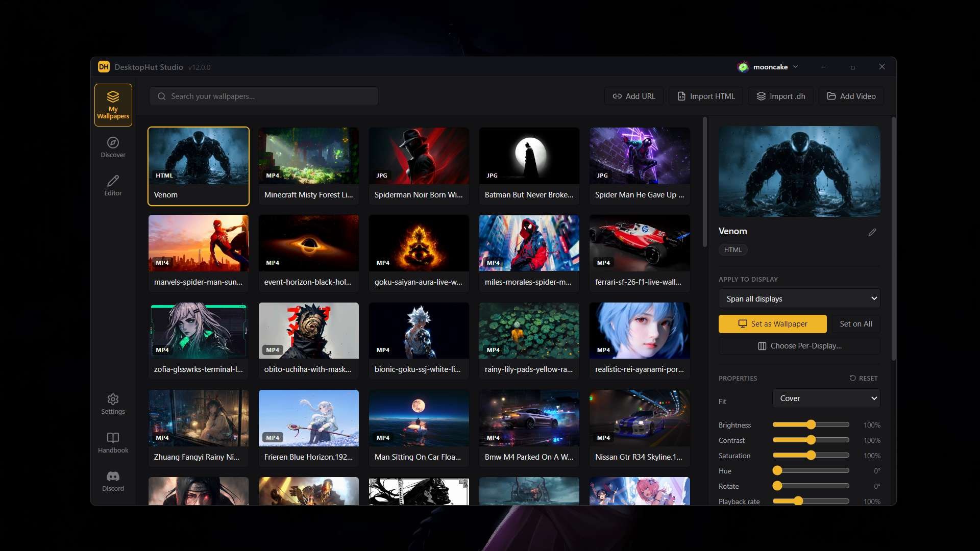Click Import HTML button

coord(706,96)
